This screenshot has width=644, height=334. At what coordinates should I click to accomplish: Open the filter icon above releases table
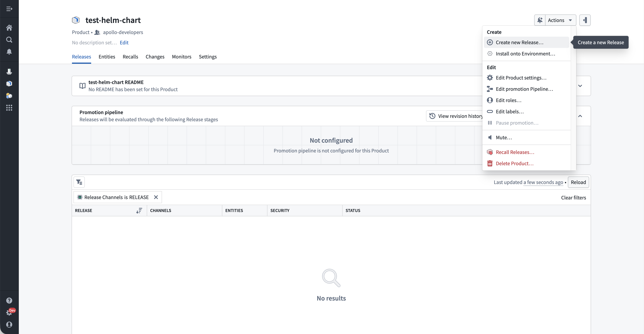coord(79,182)
